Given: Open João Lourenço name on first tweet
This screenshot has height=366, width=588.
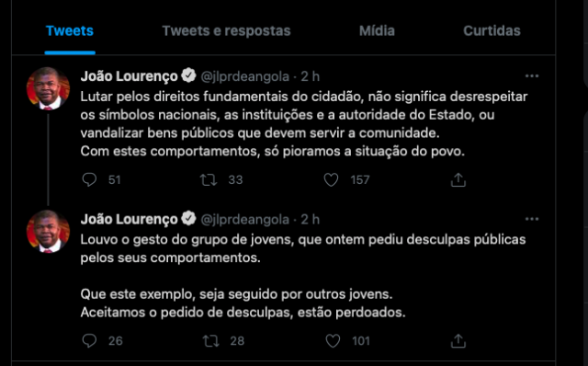Looking at the screenshot, I should 129,76.
